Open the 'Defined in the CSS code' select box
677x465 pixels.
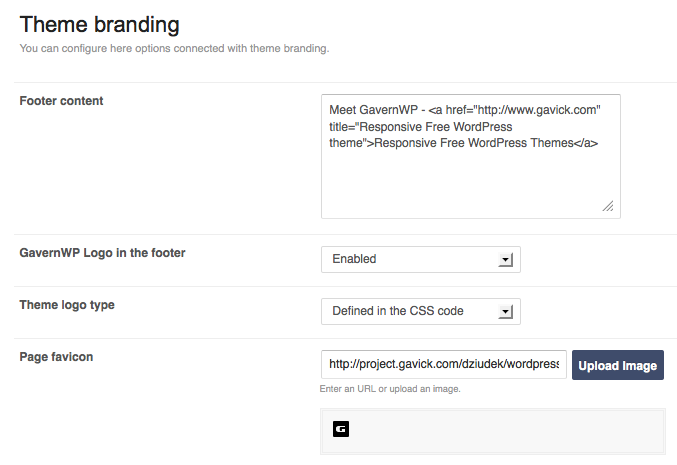tap(420, 311)
